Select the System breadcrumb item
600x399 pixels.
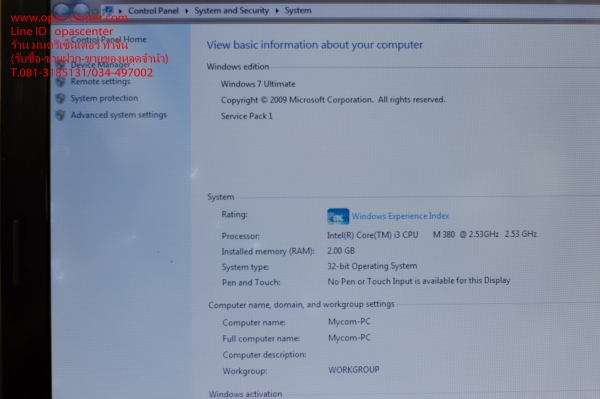(298, 11)
